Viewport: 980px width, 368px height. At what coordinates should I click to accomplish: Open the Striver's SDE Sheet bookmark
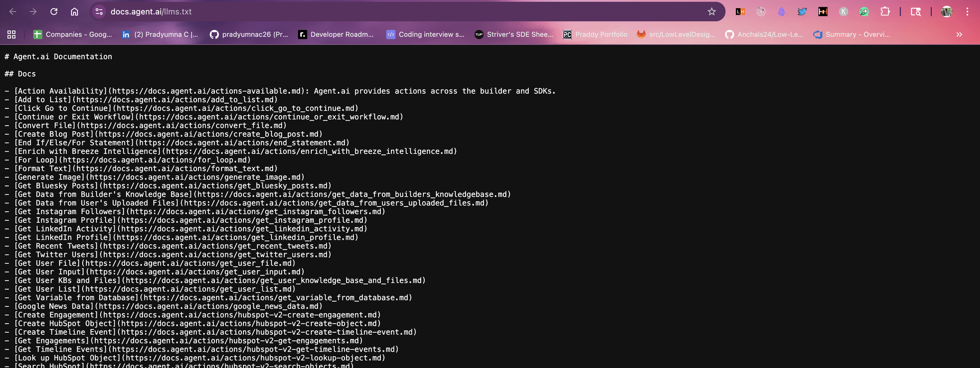point(513,34)
